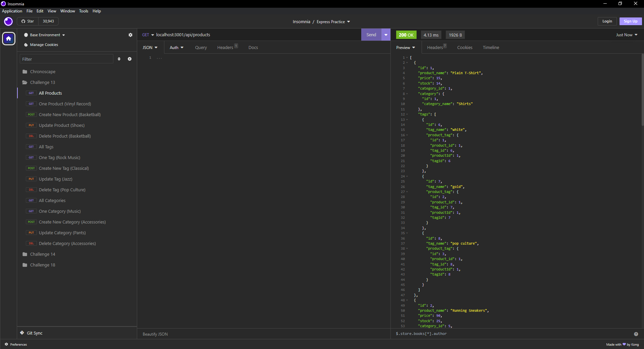
Task: Open the Window menu
Action: 68,11
